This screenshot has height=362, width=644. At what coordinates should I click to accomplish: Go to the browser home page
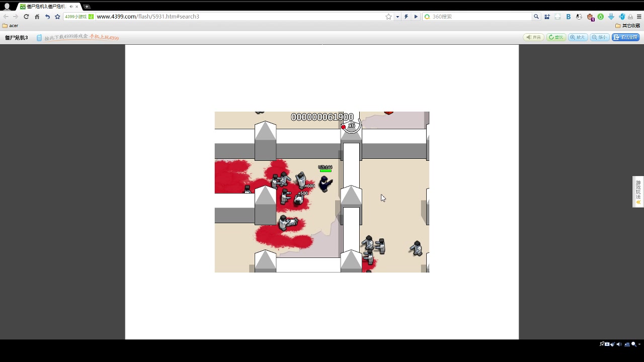point(37,17)
